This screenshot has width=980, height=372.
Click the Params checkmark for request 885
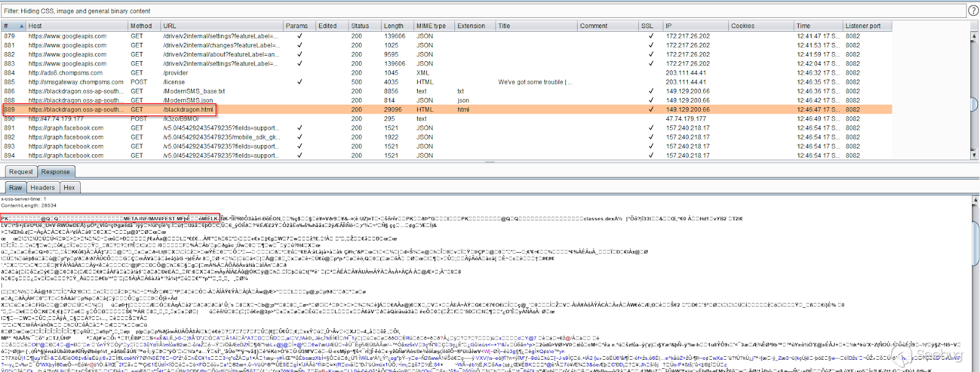[x=300, y=82]
